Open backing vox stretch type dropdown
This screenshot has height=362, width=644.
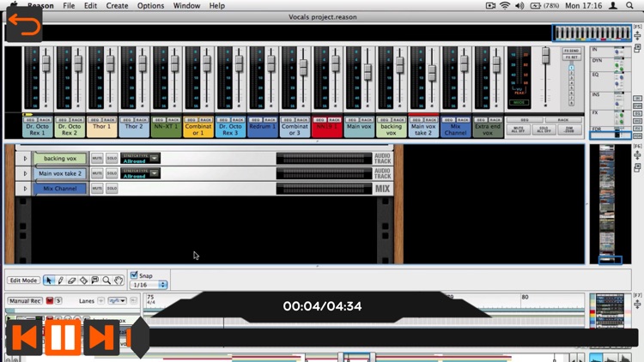point(155,159)
